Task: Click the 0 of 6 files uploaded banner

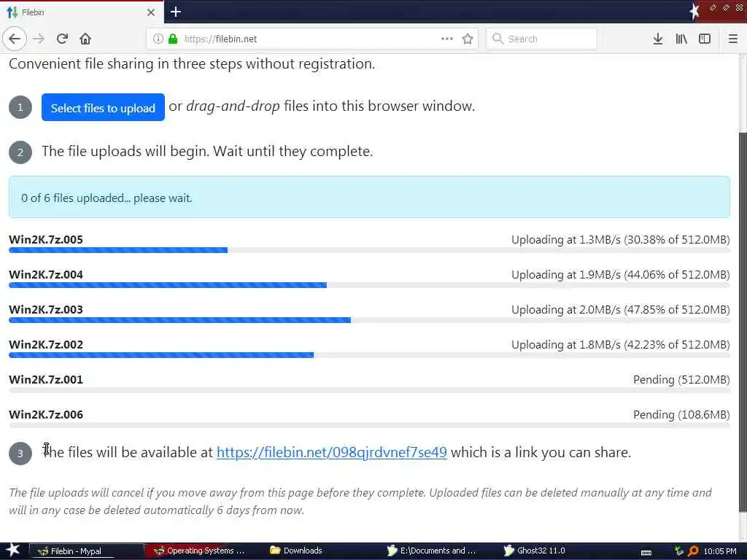Action: tap(369, 197)
